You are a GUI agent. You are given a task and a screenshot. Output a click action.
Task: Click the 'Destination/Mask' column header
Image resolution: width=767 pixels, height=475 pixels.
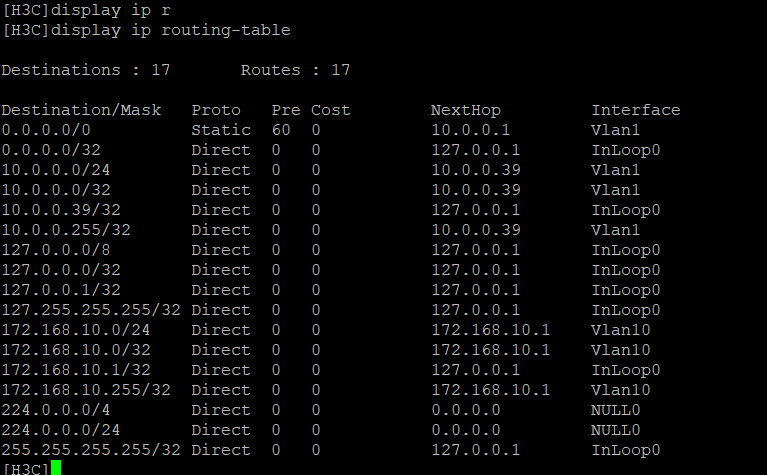coord(86,110)
